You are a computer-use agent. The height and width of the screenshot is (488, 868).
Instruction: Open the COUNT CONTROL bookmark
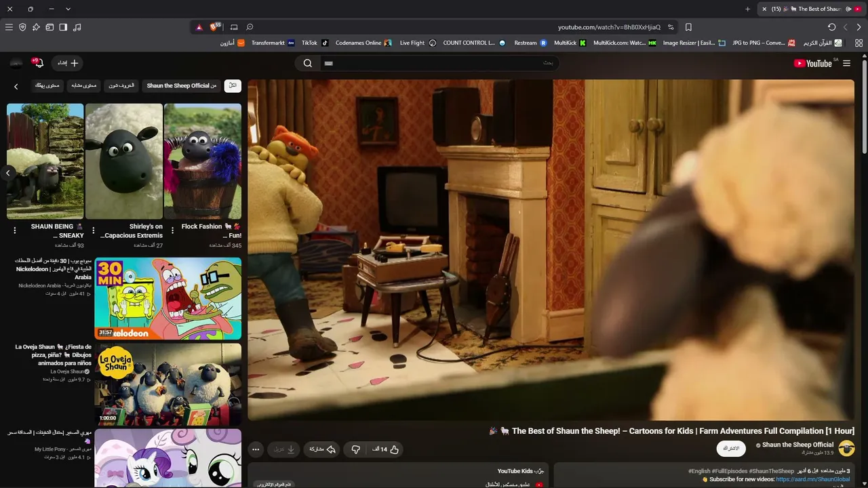pos(474,43)
